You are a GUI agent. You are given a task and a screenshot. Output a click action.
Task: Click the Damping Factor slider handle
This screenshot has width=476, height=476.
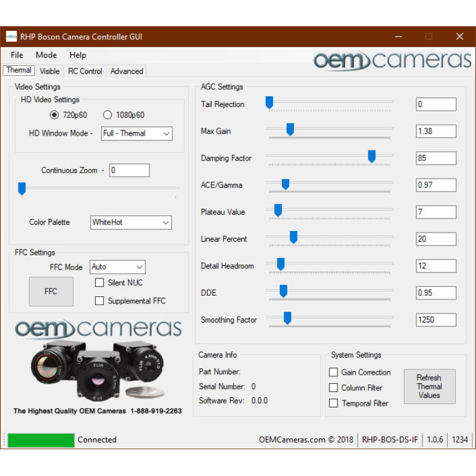371,156
